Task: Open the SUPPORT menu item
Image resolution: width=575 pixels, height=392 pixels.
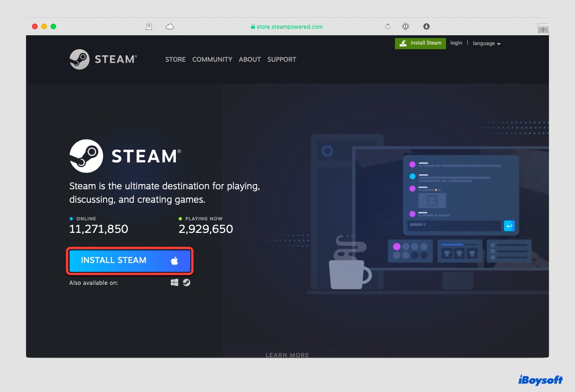Action: pyautogui.click(x=282, y=59)
